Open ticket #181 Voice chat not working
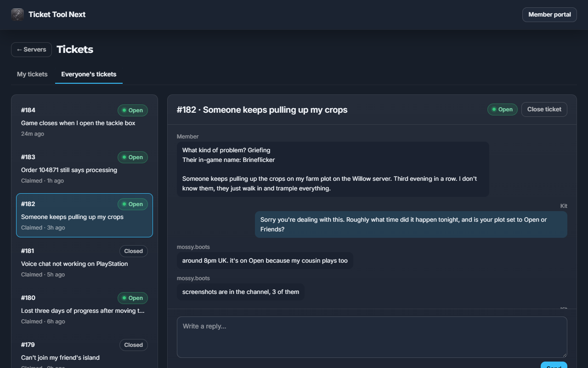Screen dimensions: 588x368 point(85,262)
